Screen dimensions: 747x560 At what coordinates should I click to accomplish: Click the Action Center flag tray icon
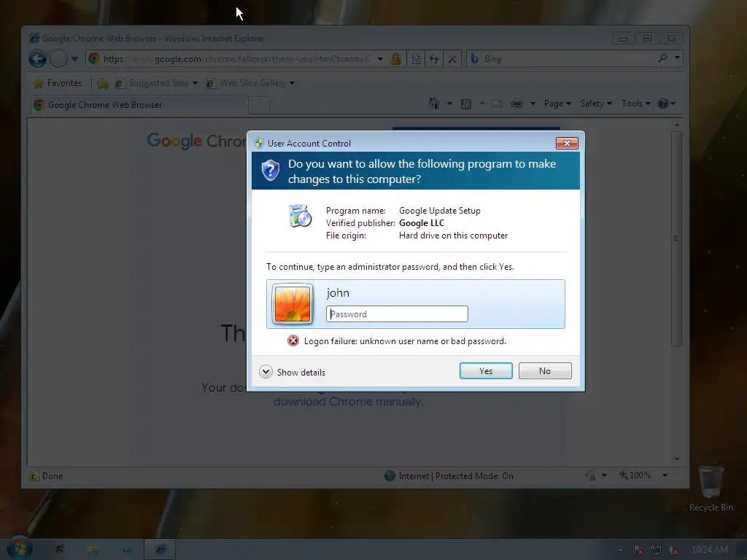(638, 550)
